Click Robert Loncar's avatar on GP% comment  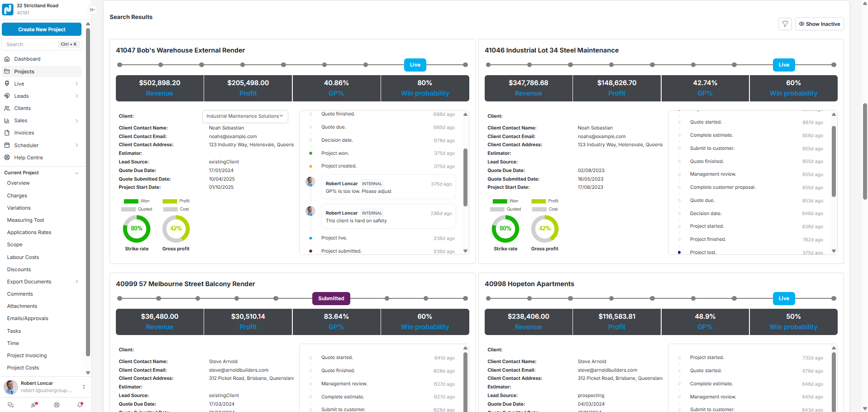click(x=310, y=182)
